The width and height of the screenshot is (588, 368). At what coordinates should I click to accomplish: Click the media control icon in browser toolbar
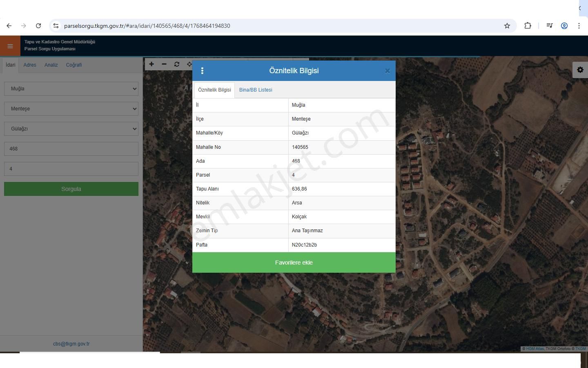549,26
